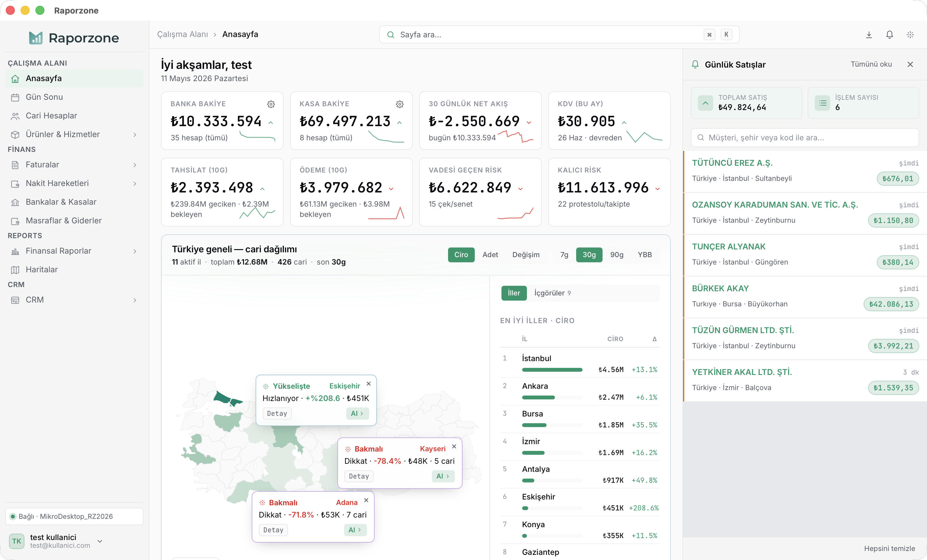
Task: Open Gün Sonu from the sidebar
Action: click(x=74, y=97)
